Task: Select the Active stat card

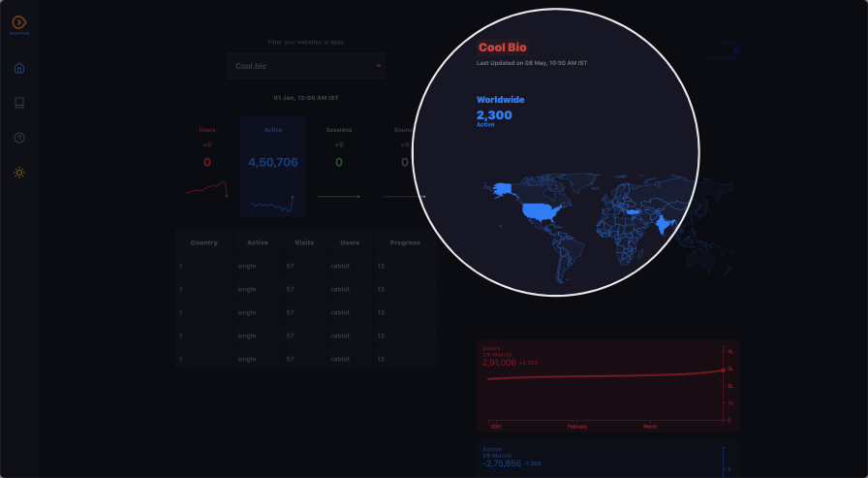Action: pyautogui.click(x=273, y=165)
